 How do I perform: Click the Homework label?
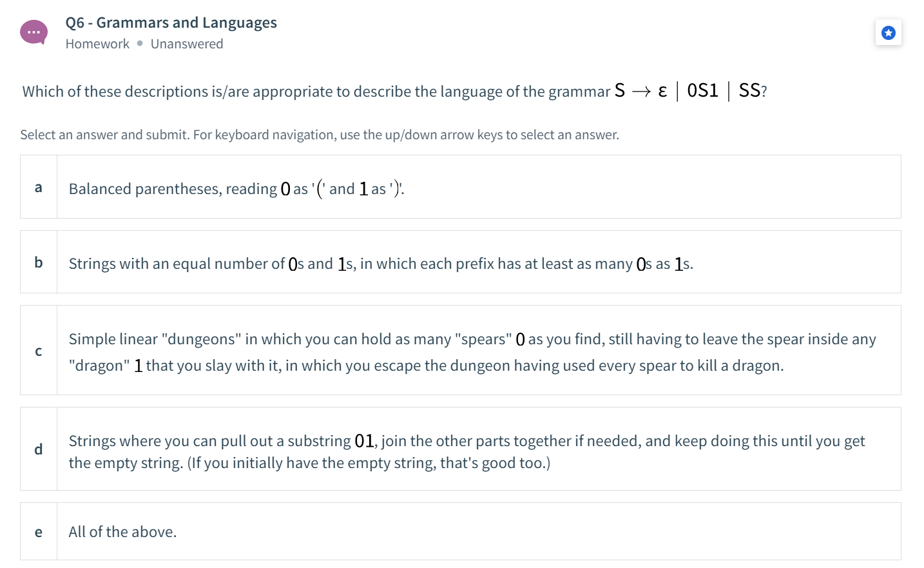pos(97,43)
